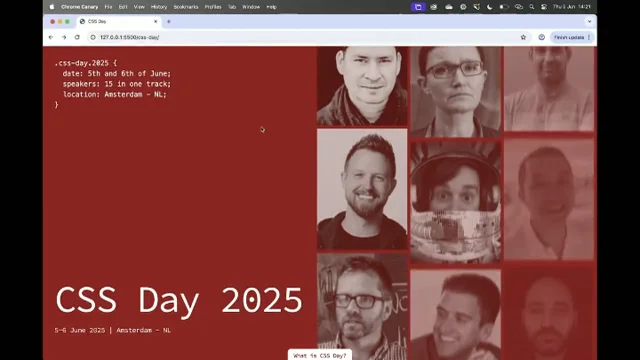Go forward with the browser forward arrow
The height and width of the screenshot is (360, 640).
click(x=64, y=37)
